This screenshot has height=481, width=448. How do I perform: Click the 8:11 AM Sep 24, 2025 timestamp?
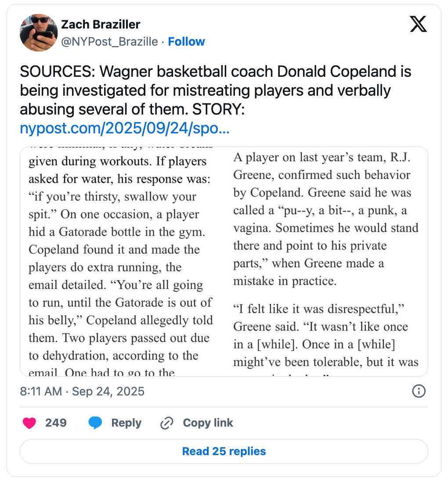click(x=82, y=391)
